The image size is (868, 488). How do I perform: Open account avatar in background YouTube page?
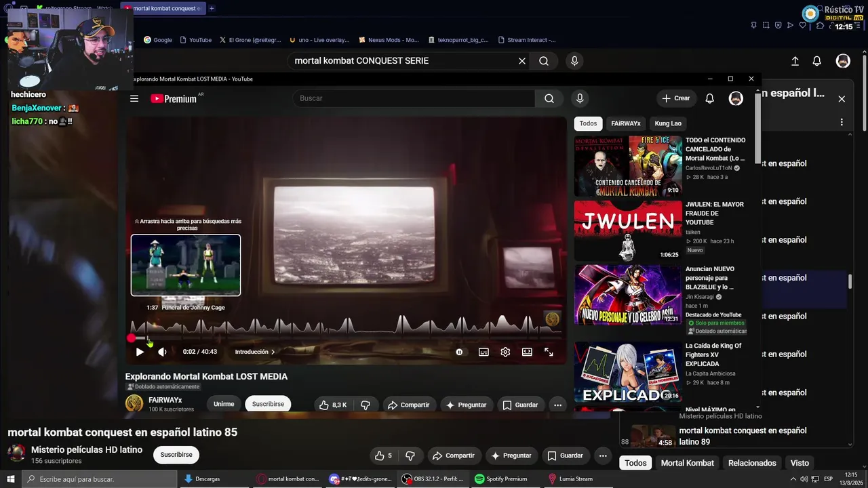(x=843, y=61)
